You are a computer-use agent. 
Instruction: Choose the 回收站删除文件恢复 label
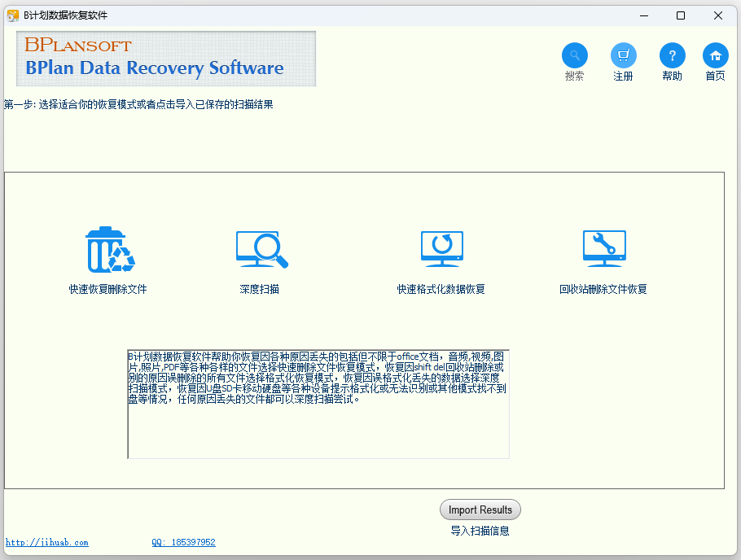coord(603,289)
